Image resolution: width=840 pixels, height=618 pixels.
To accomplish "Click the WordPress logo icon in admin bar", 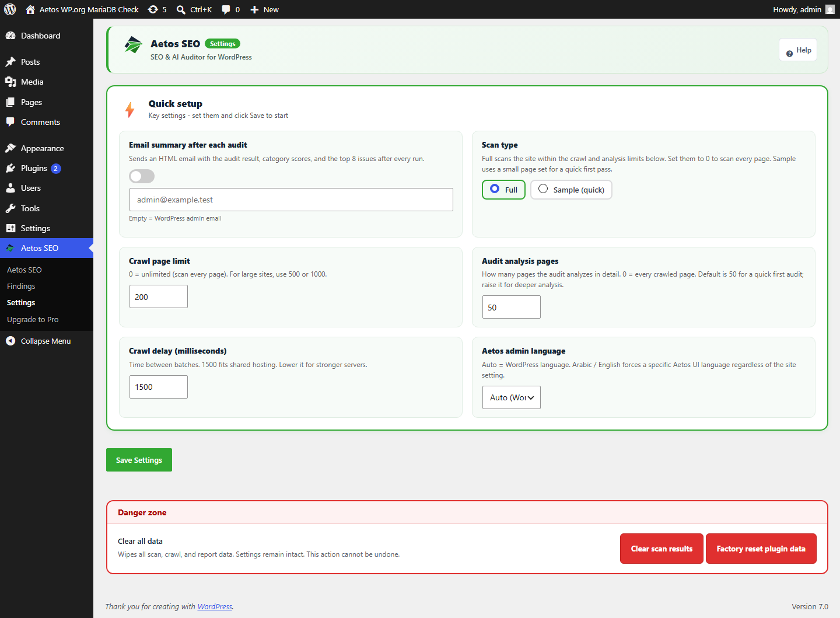I will click(x=10, y=9).
